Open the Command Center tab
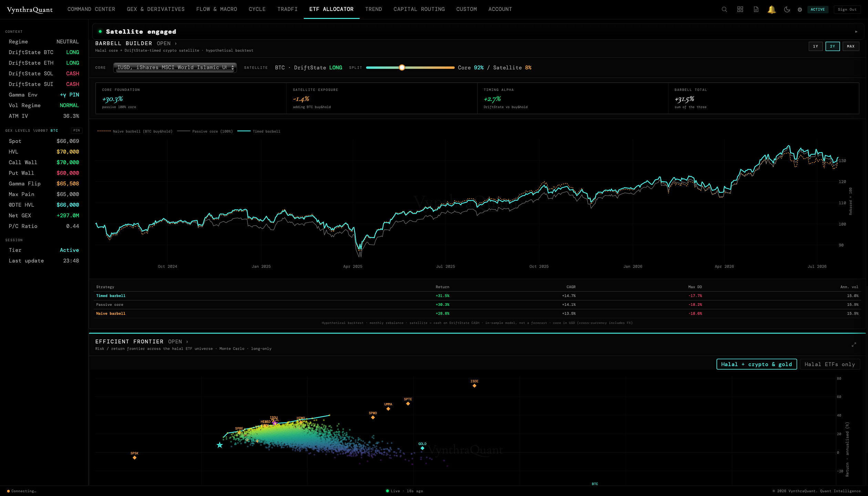This screenshot has width=868, height=496. pyautogui.click(x=91, y=9)
